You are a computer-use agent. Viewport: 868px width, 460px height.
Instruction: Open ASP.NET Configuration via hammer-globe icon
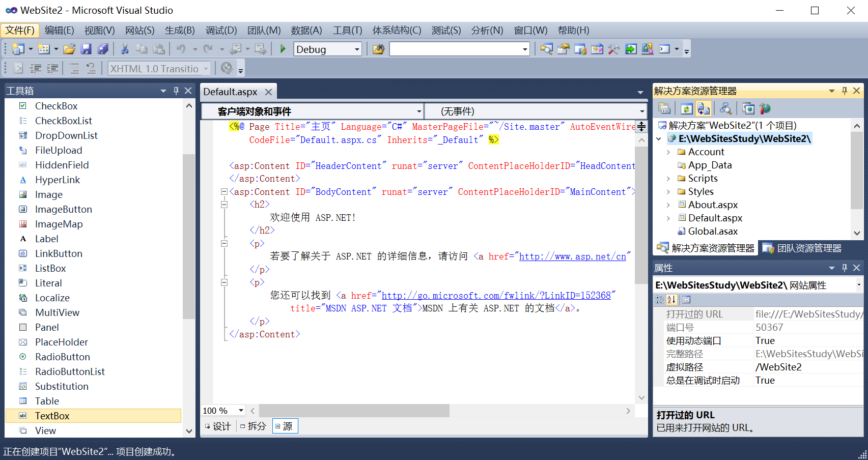point(765,108)
